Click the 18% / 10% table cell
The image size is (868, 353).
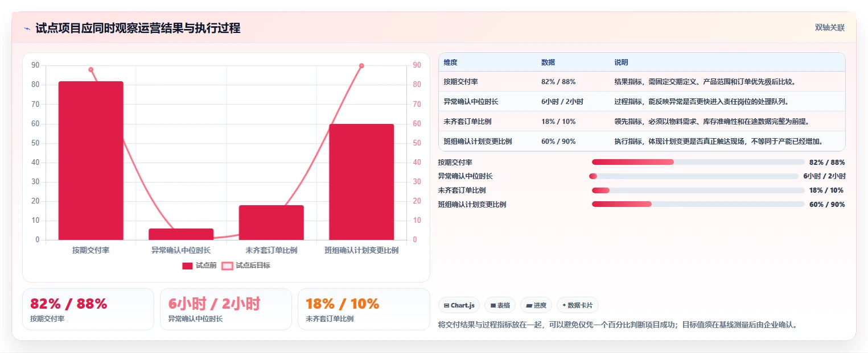558,122
